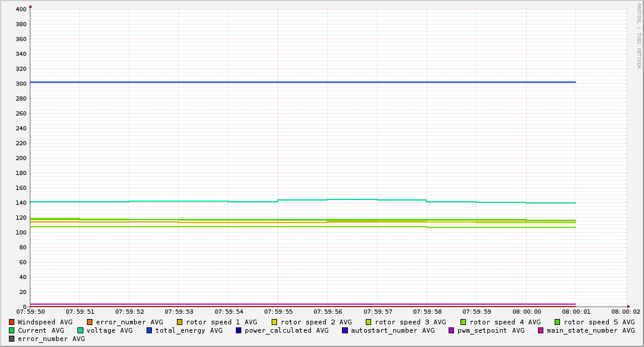
Task: Click the gray error_number AVG swatch
Action: pos(12,339)
